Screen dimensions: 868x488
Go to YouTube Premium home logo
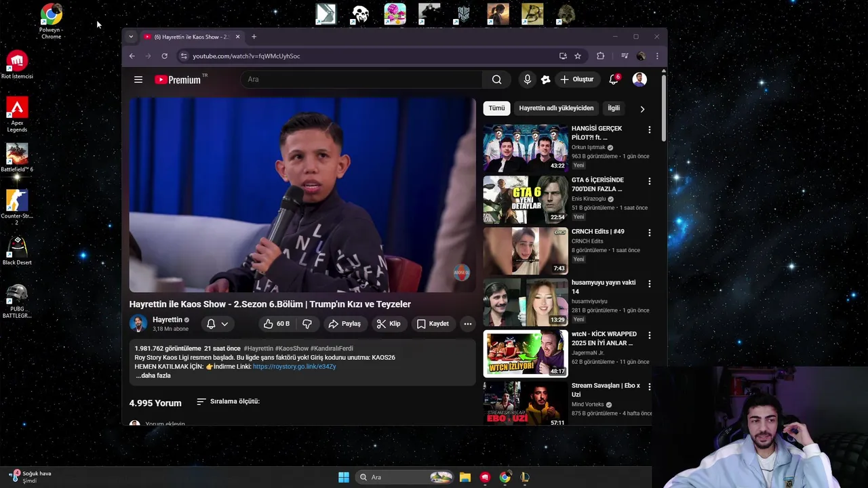pos(178,79)
